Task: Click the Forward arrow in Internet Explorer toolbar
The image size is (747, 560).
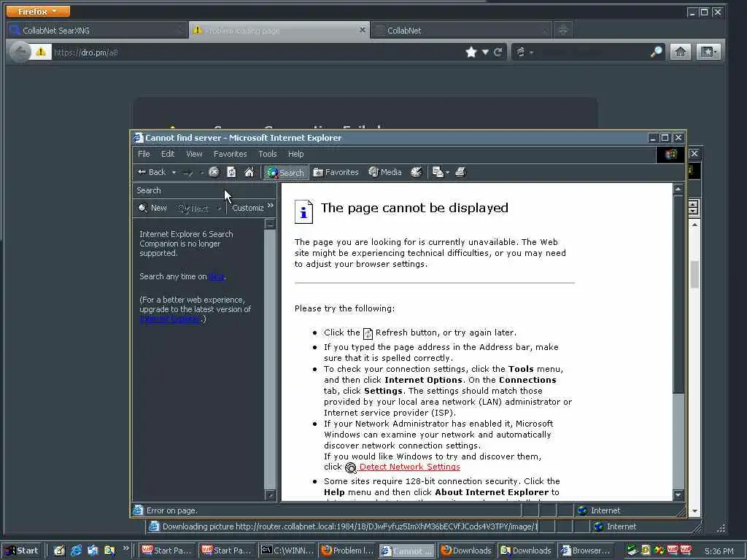Action: (188, 172)
